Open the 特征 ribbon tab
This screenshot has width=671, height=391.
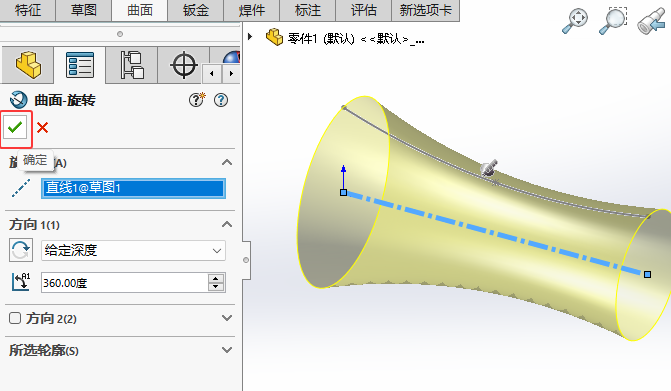28,10
